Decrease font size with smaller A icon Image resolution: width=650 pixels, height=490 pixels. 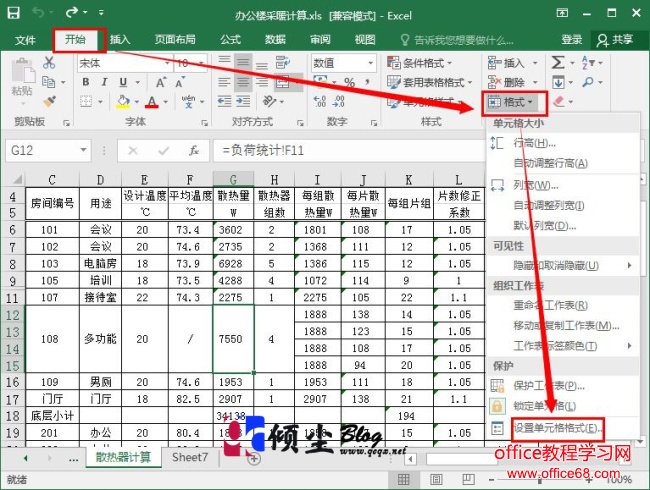(x=179, y=82)
